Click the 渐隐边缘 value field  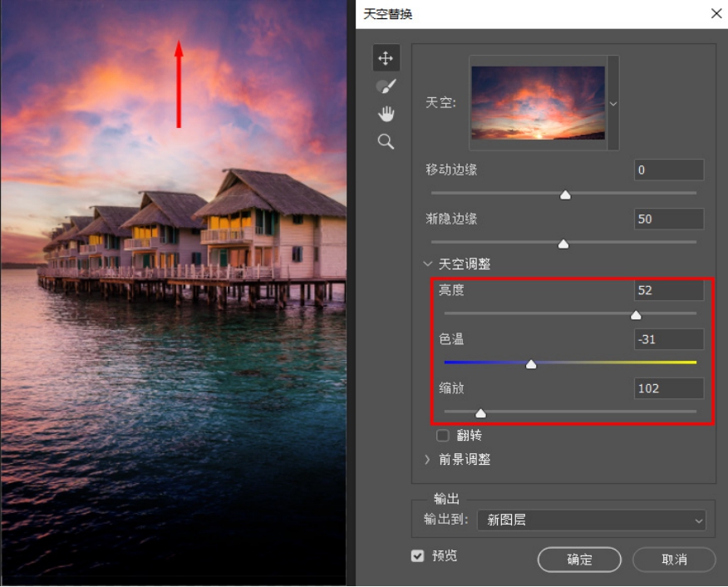668,220
